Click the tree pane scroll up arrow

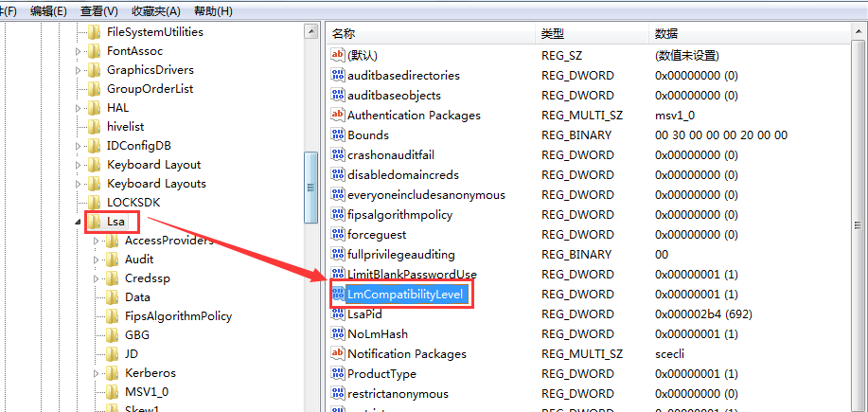311,31
